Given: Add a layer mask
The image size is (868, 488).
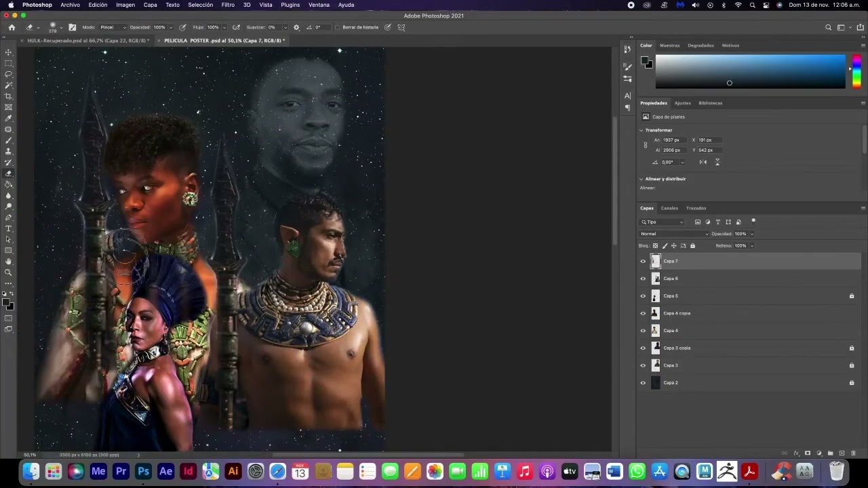Looking at the screenshot, I should click(807, 453).
